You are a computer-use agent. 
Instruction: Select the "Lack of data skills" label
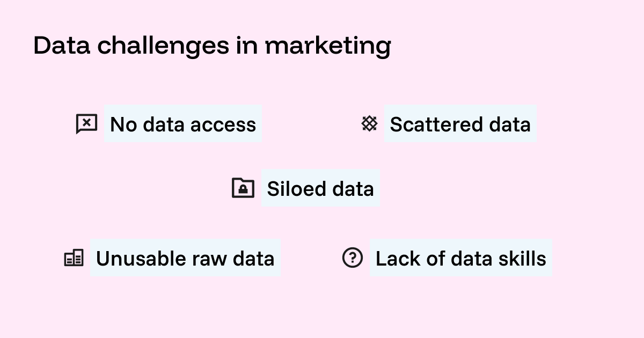coord(460,259)
